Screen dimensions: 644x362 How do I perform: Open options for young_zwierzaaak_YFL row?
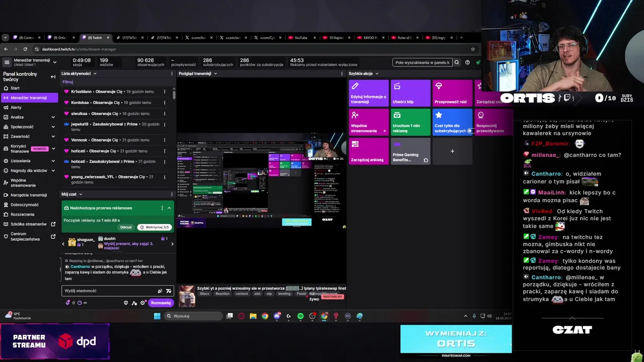click(165, 177)
